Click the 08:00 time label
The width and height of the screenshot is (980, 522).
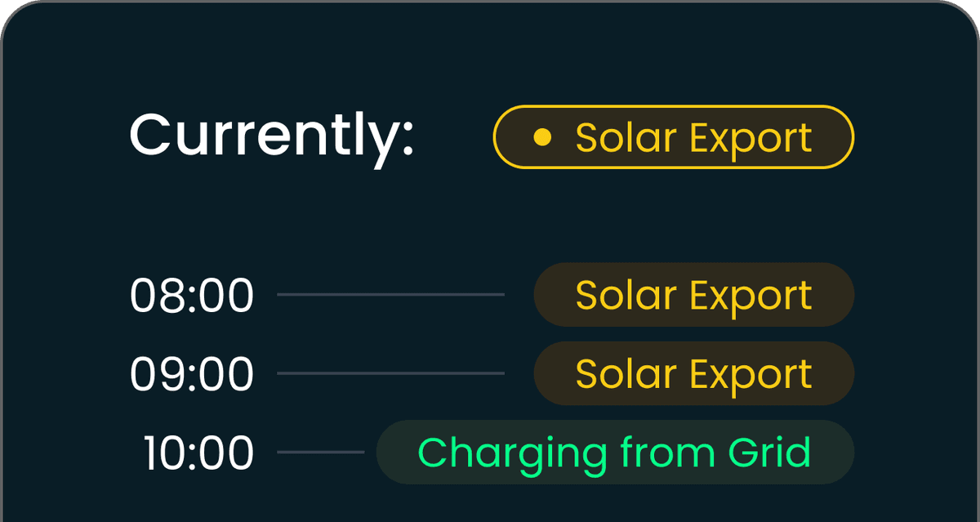[194, 295]
